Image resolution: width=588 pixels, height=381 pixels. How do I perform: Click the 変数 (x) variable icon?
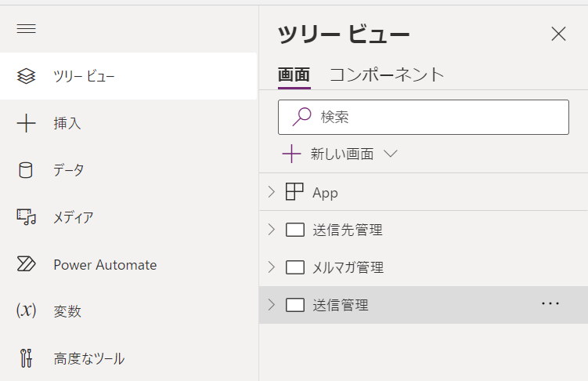[x=27, y=310]
